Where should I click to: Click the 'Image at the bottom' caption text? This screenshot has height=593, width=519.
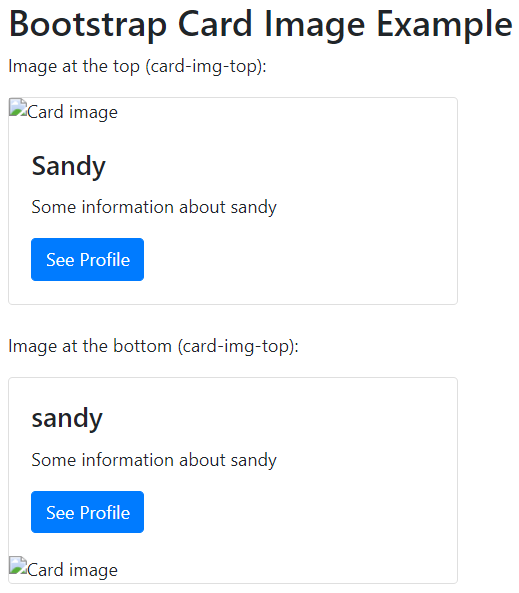tap(90, 346)
